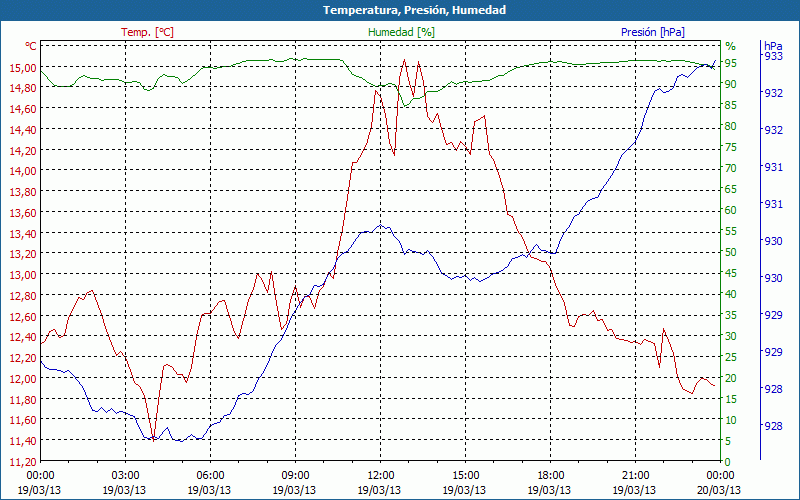Click the 75 humidity axis value

click(731, 147)
